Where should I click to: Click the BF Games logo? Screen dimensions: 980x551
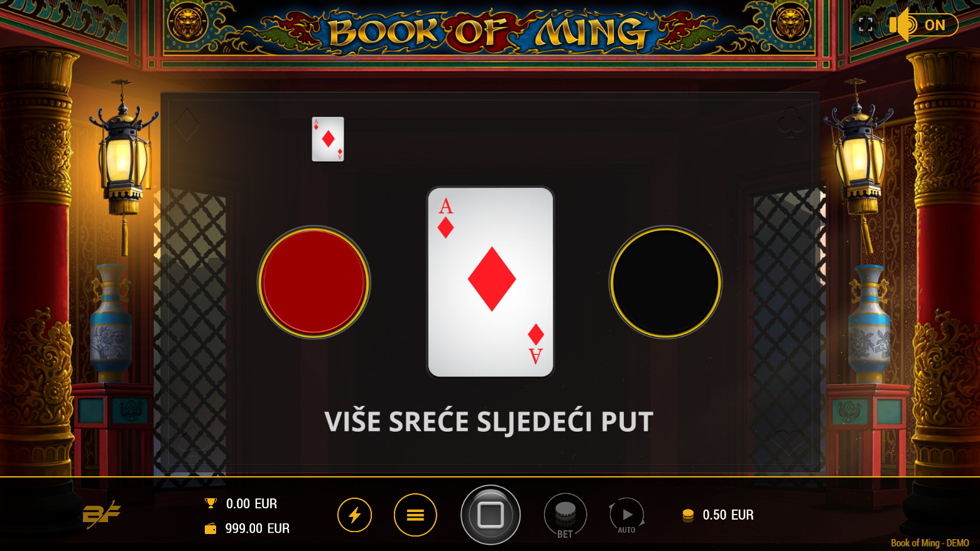click(101, 515)
